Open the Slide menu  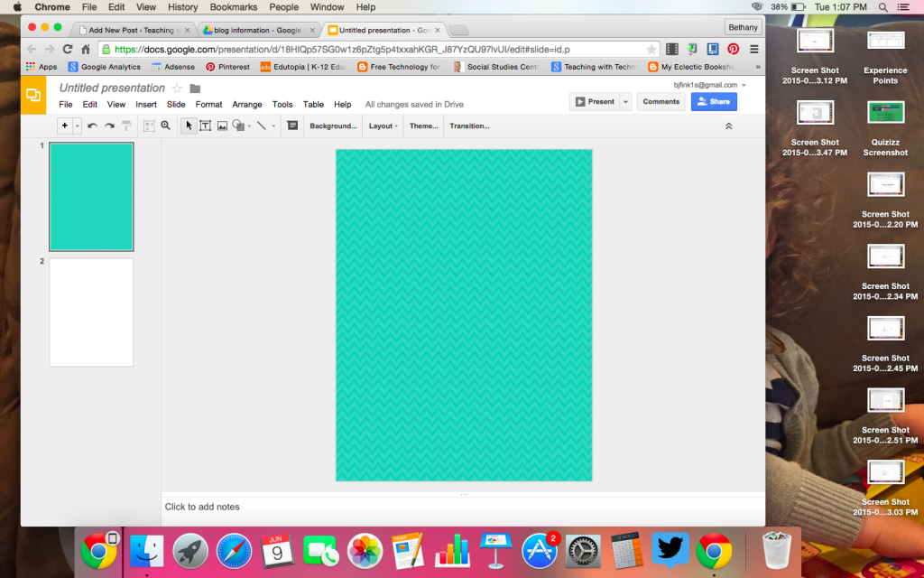(x=176, y=105)
